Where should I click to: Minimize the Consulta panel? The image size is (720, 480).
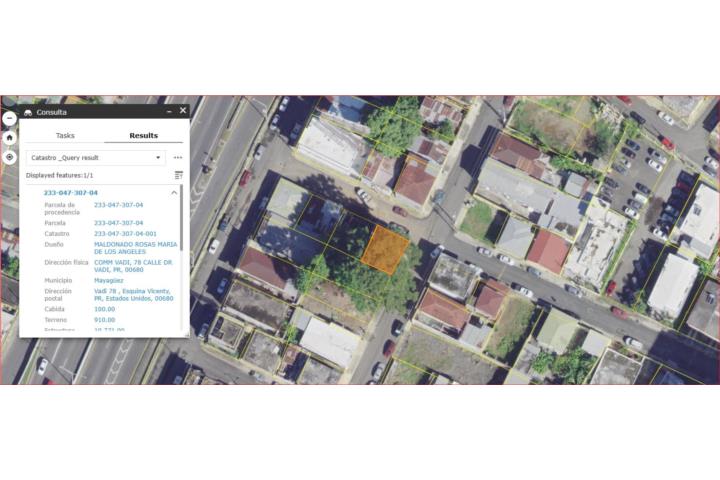pyautogui.click(x=169, y=111)
